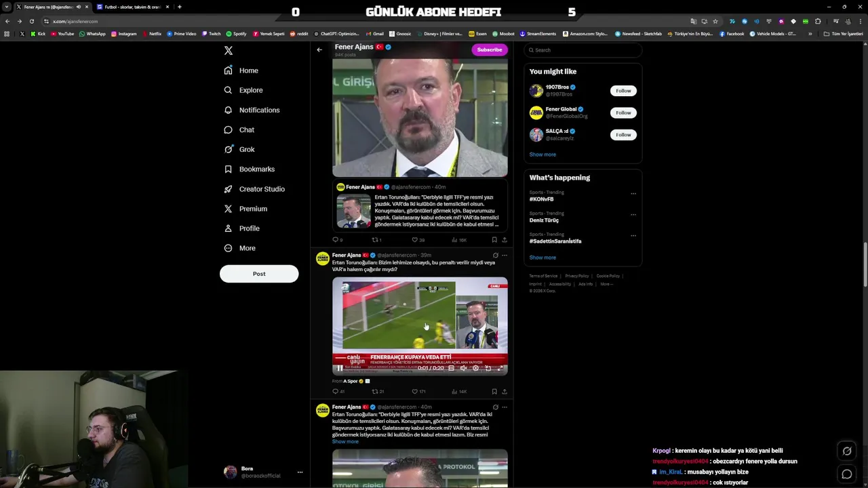This screenshot has height=488, width=868.
Task: Open Bookmarks in the sidebar
Action: [250, 169]
